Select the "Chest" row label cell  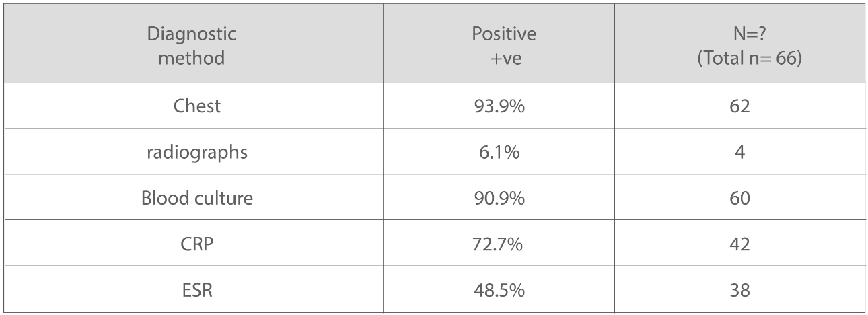coord(197,106)
